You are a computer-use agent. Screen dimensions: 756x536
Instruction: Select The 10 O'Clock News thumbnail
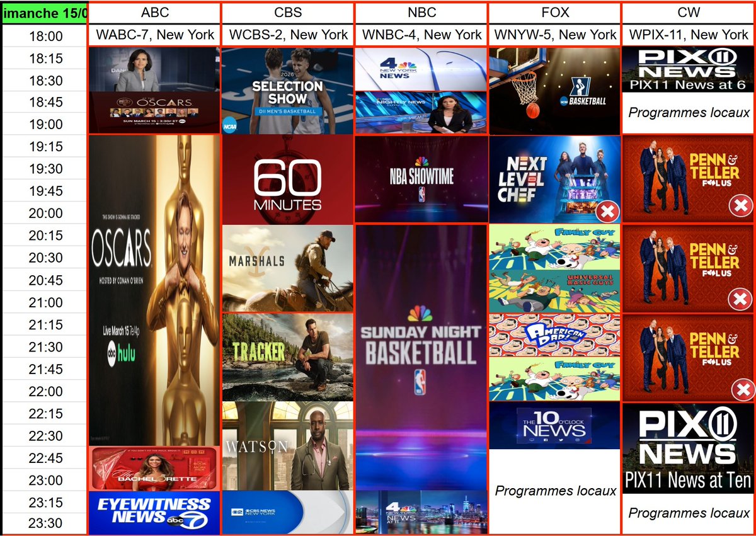(555, 426)
